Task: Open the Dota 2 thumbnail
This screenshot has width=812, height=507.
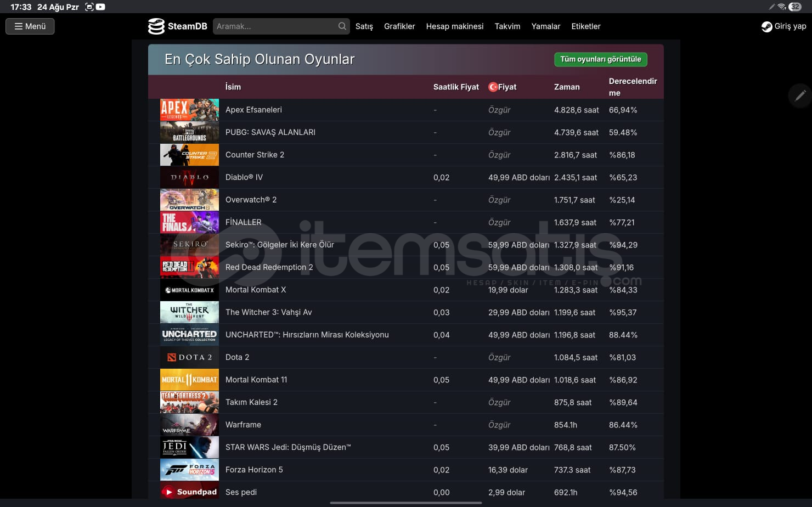Action: point(189,357)
